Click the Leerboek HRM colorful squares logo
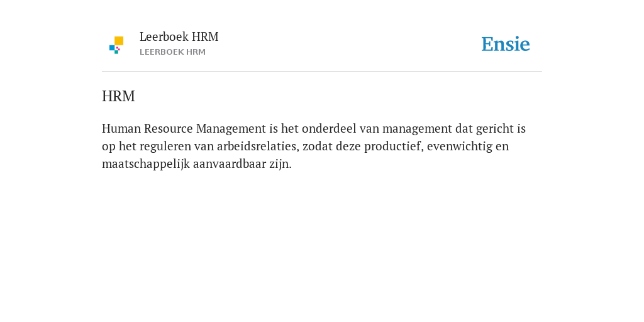644x322 pixels. point(116,45)
